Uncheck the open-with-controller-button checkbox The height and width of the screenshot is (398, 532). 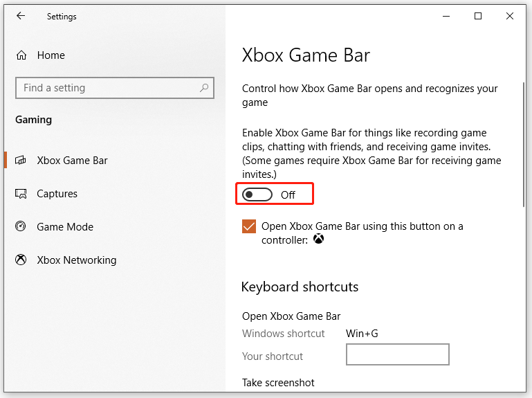pyautogui.click(x=249, y=226)
